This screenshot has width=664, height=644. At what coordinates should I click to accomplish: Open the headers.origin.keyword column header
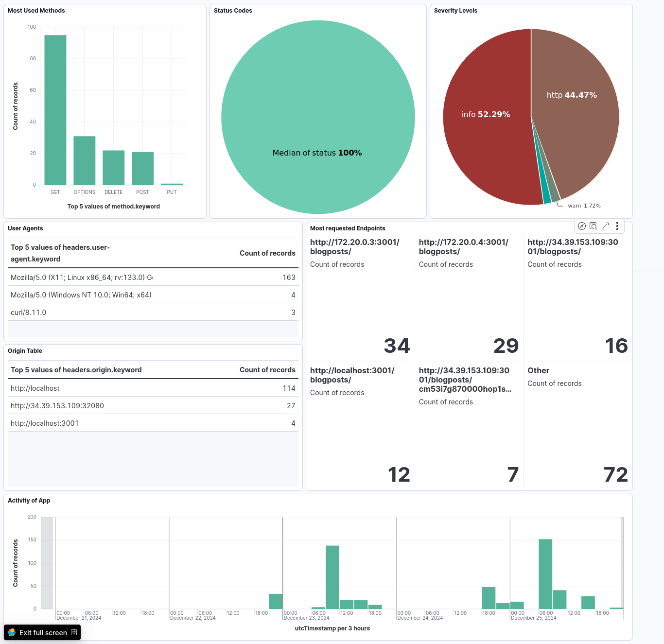76,370
